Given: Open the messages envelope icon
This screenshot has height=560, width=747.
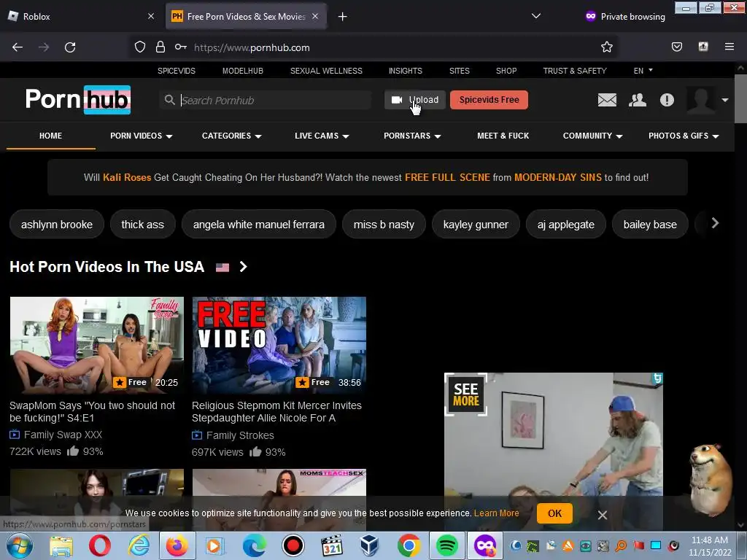Looking at the screenshot, I should click(x=607, y=100).
